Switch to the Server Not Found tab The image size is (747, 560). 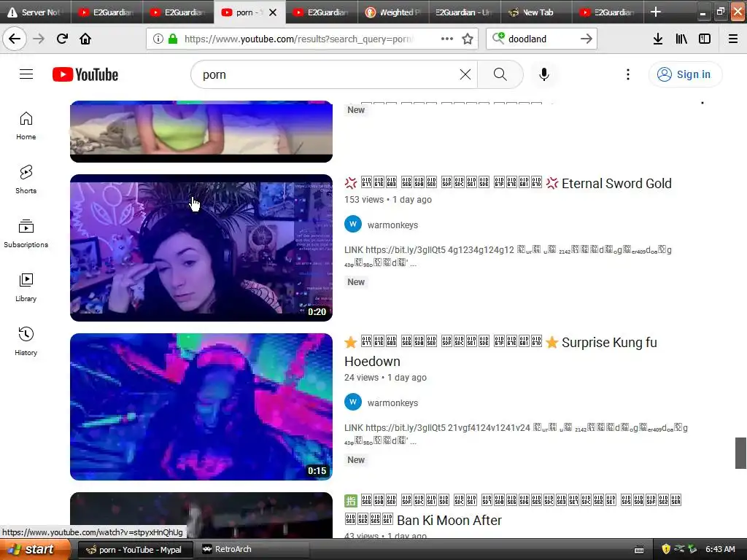36,12
